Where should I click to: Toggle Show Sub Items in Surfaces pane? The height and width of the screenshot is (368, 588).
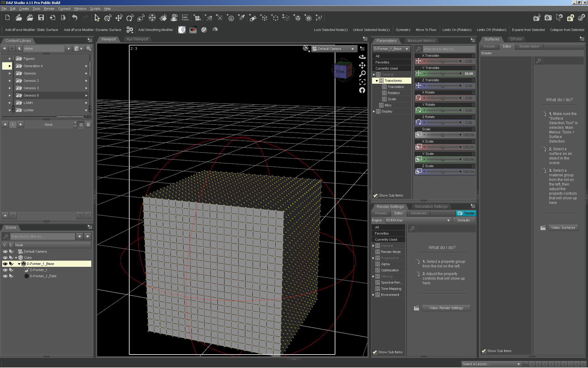pos(484,351)
